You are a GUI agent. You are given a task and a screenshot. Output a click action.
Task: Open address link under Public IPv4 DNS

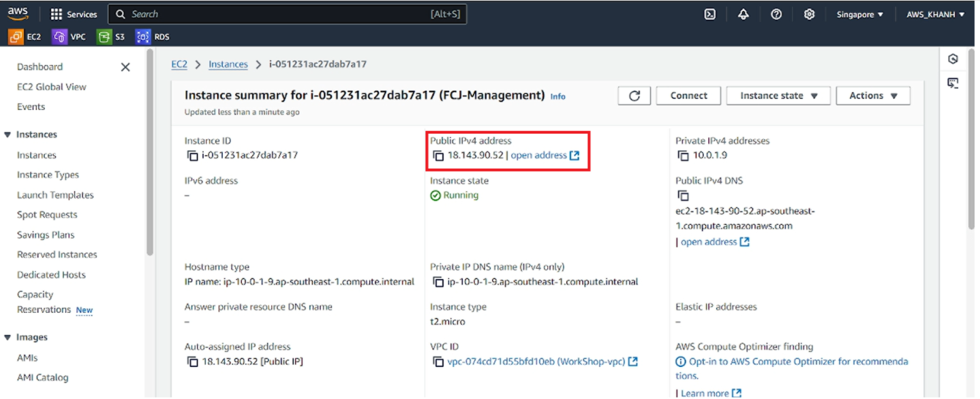coord(714,241)
